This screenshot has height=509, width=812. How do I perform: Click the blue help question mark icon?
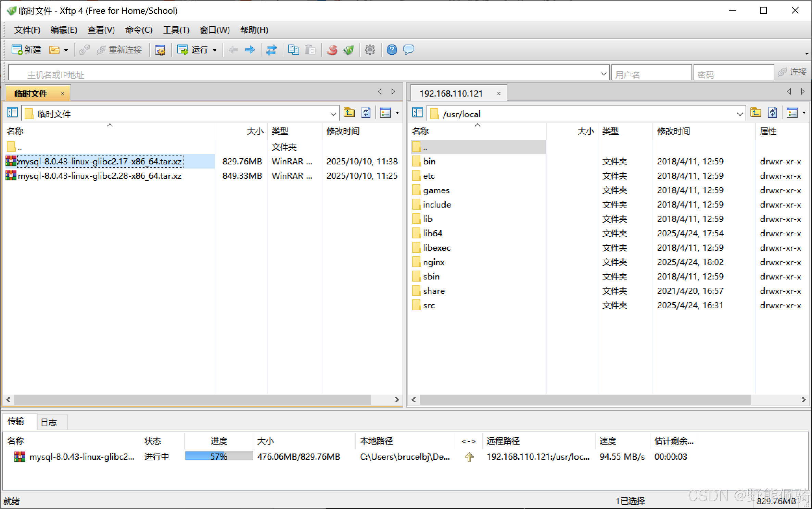click(392, 50)
